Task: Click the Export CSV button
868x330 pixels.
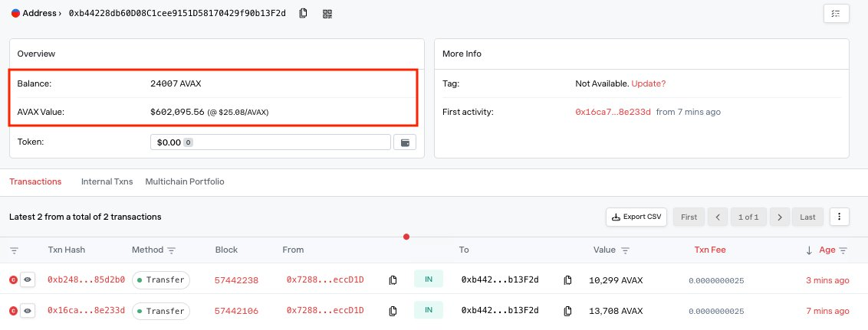Action: 636,217
